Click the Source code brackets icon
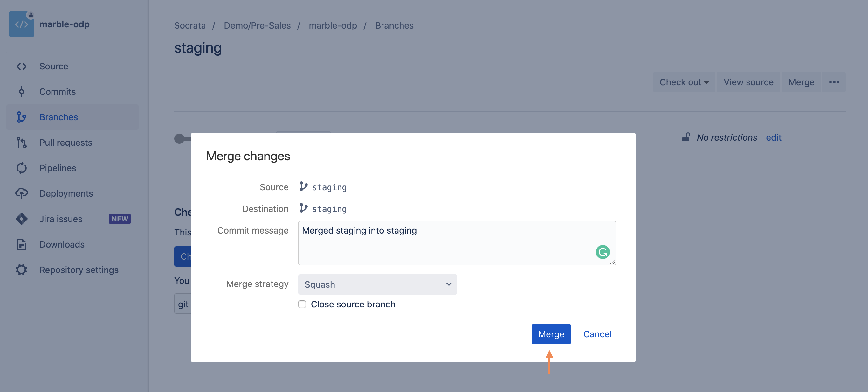Image resolution: width=868 pixels, height=392 pixels. pyautogui.click(x=21, y=66)
